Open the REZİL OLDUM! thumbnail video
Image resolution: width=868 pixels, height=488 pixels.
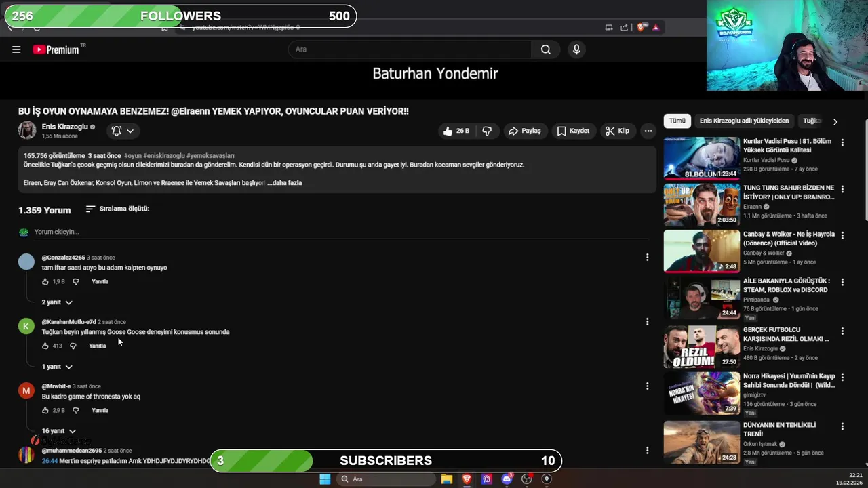tap(701, 346)
